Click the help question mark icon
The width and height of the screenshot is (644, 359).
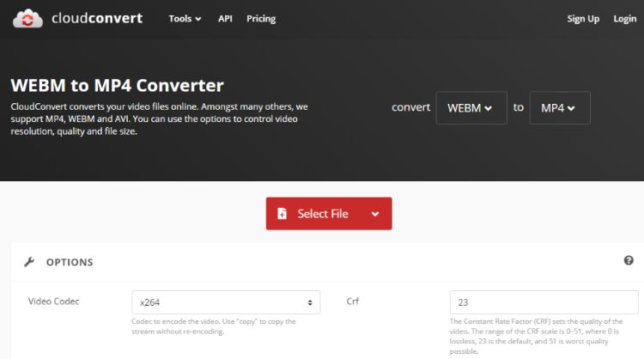click(x=629, y=260)
